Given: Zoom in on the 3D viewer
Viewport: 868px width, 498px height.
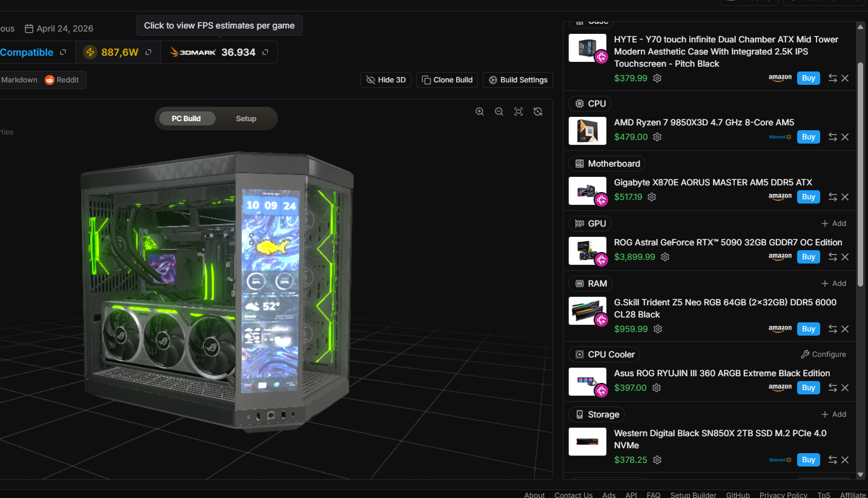Looking at the screenshot, I should 480,111.
